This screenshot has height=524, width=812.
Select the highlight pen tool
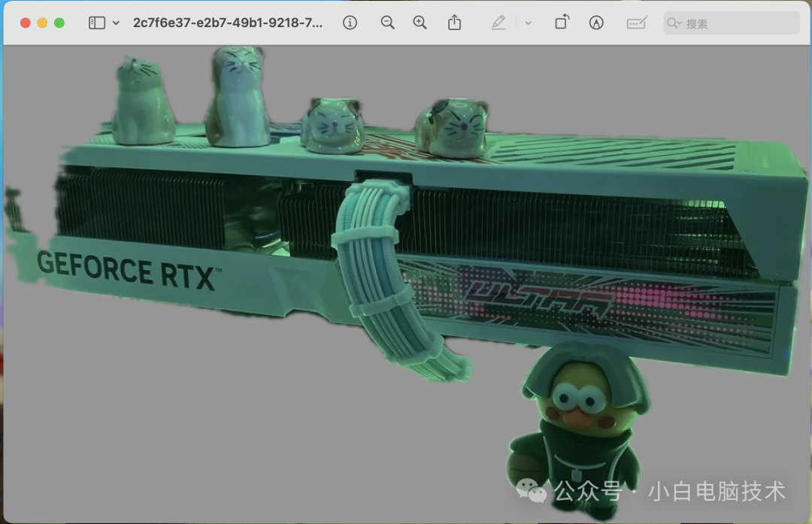click(x=498, y=23)
